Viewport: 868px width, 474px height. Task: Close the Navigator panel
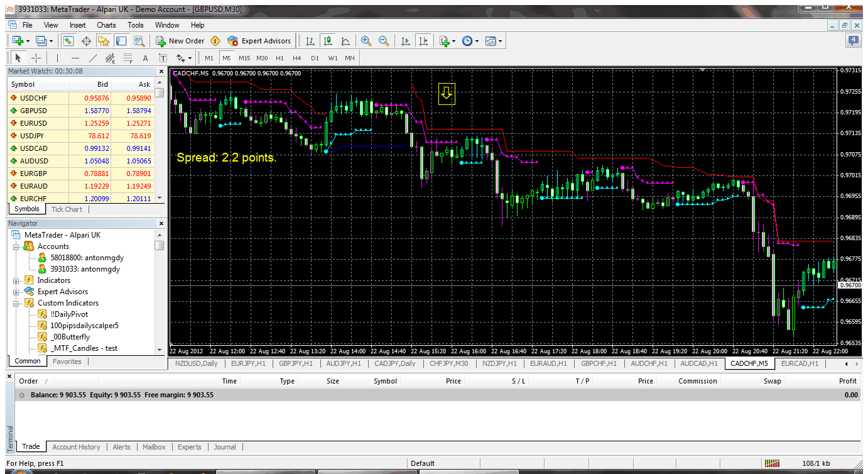pos(160,223)
